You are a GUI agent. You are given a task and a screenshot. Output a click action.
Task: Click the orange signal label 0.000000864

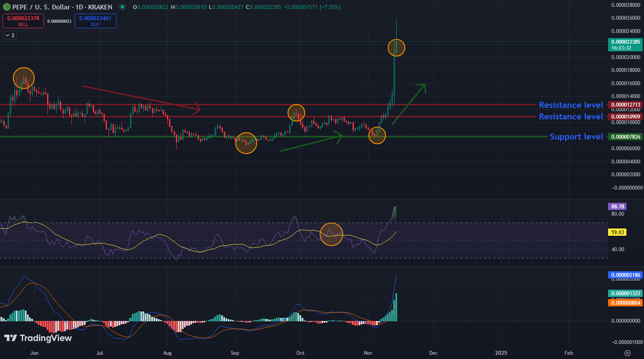626,303
